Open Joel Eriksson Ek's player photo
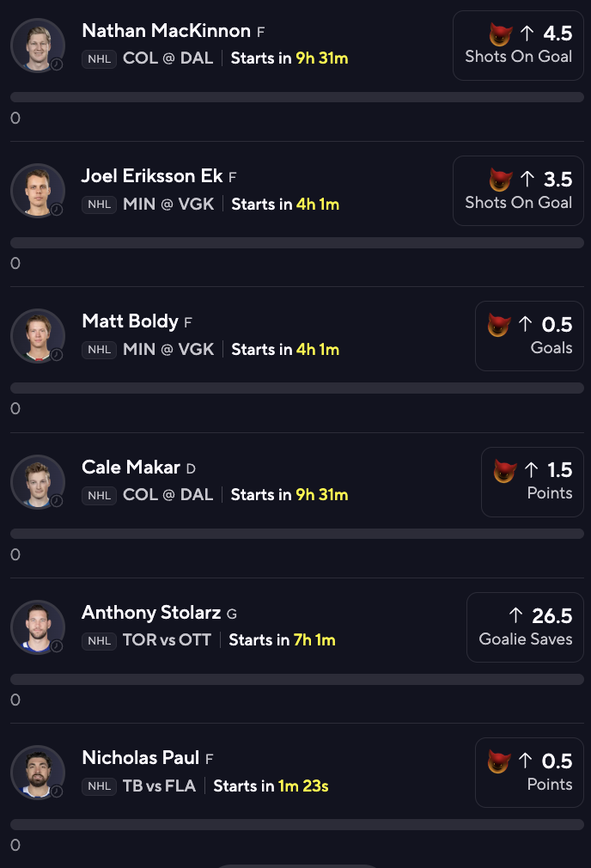 [x=38, y=191]
